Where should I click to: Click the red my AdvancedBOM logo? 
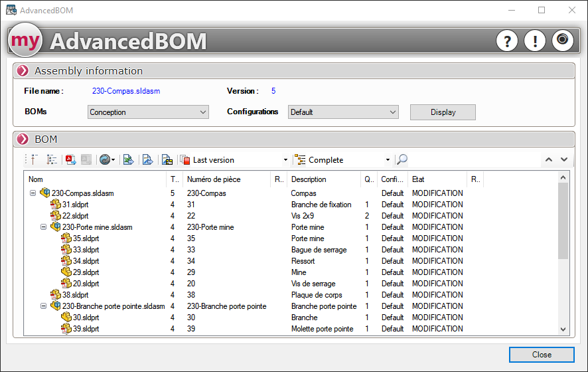pos(26,41)
